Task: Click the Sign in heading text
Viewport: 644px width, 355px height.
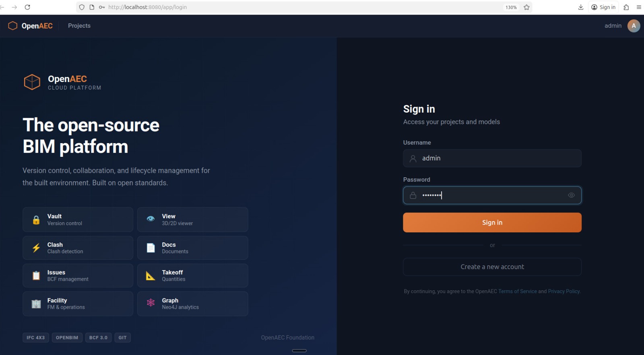Action: [419, 109]
